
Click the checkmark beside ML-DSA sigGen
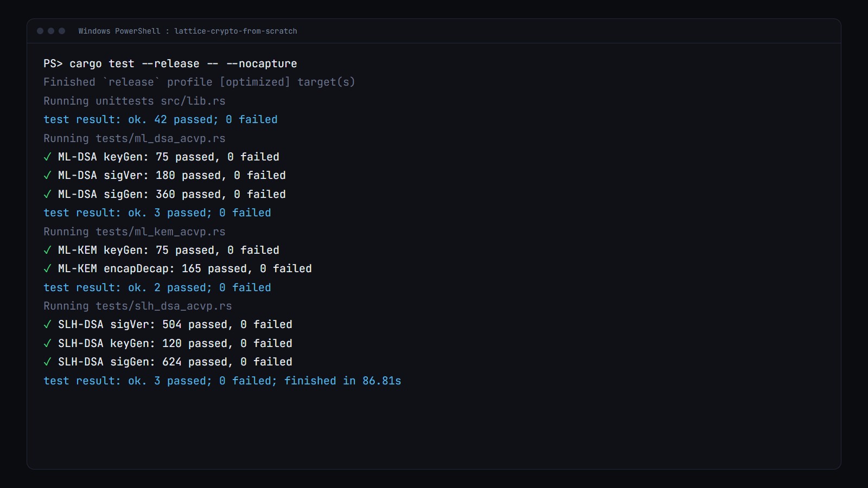click(47, 195)
